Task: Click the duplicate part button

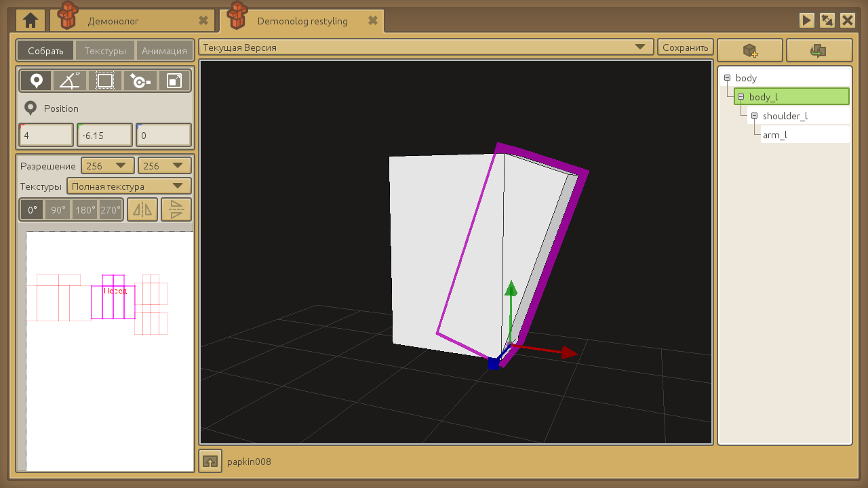Action: [818, 50]
